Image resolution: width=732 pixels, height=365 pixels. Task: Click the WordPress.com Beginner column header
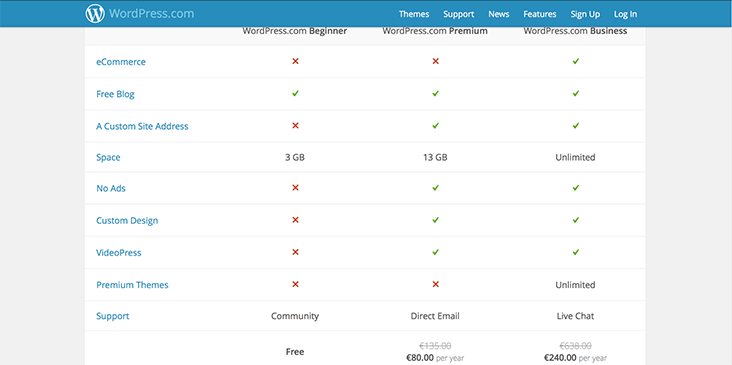pyautogui.click(x=295, y=31)
